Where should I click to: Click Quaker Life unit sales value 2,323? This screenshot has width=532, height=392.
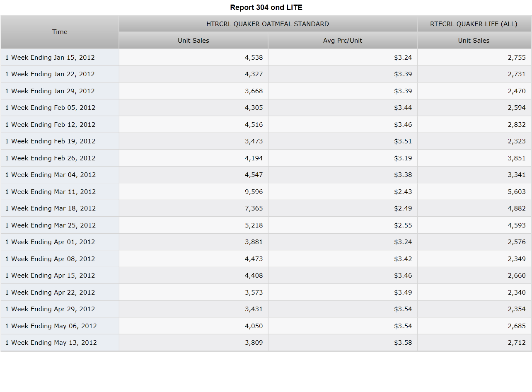517,141
